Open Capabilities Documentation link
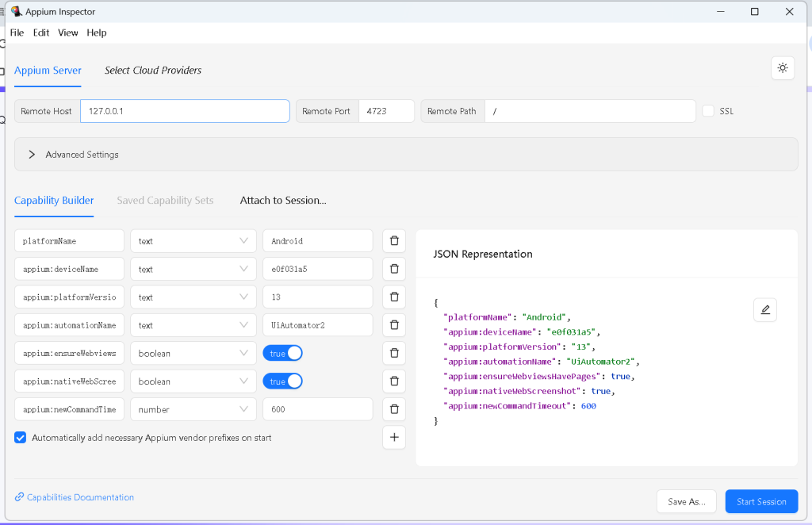The height and width of the screenshot is (525, 812). (x=74, y=497)
